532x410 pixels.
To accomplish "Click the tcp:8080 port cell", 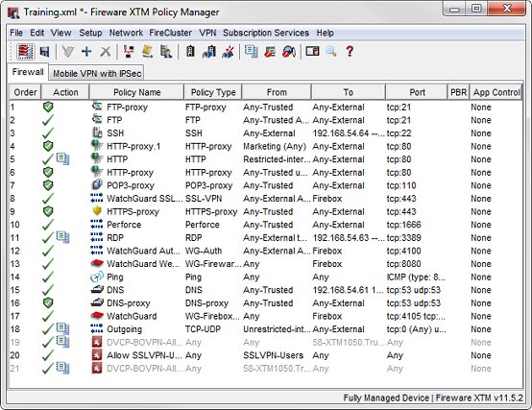I will tap(403, 264).
